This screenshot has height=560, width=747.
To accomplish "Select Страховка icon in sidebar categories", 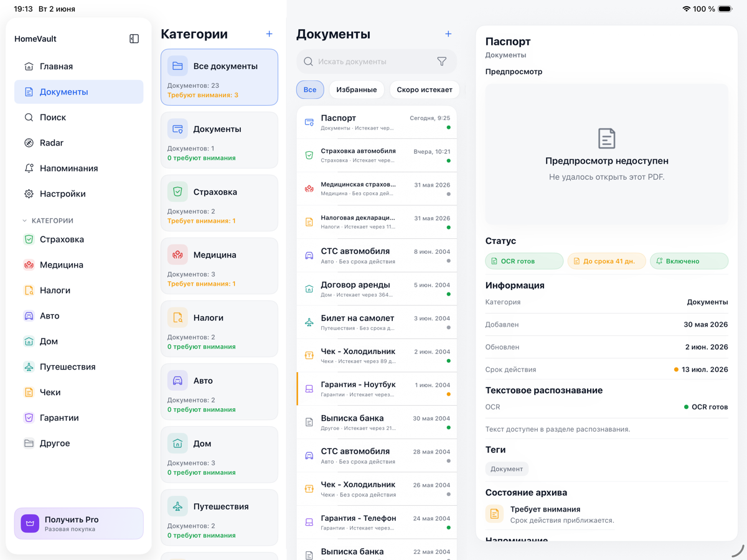I will click(x=29, y=239).
